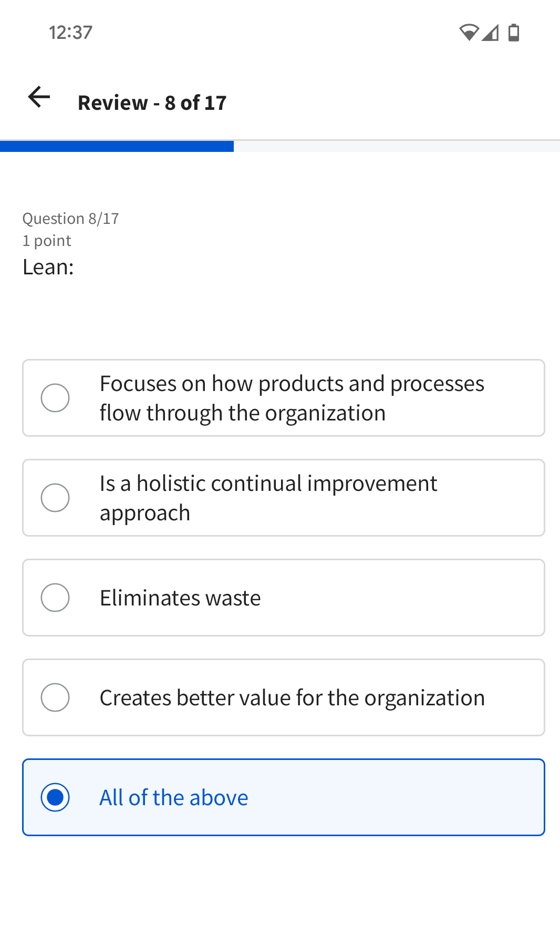Select radio for 'Focuses on how products' option
560x925 pixels.
(55, 398)
